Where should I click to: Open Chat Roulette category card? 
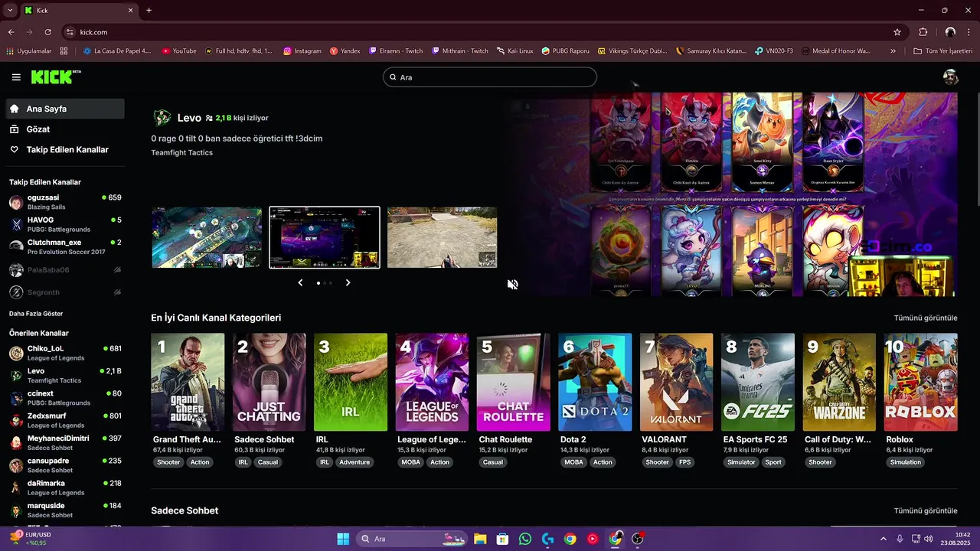pos(513,382)
